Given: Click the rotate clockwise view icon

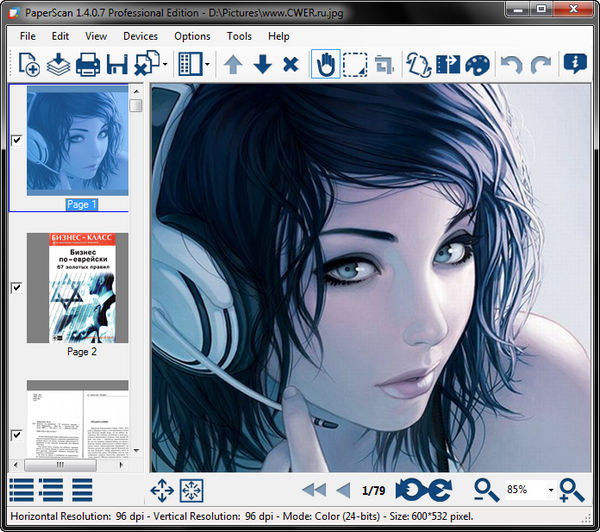Looking at the screenshot, I should tap(440, 490).
